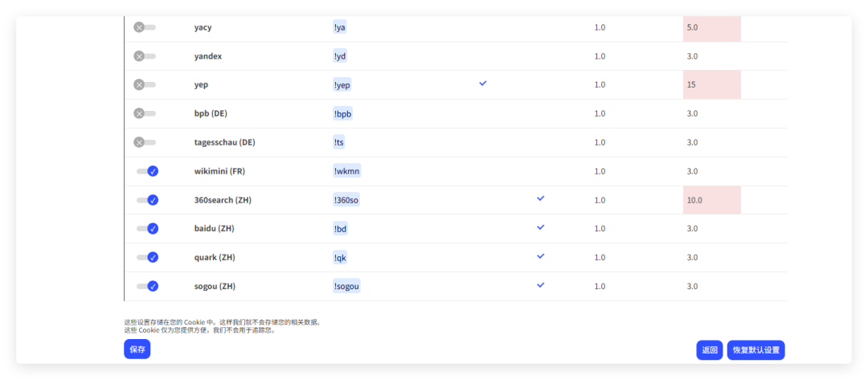Click the checkmark icon in baidu row

(x=540, y=227)
